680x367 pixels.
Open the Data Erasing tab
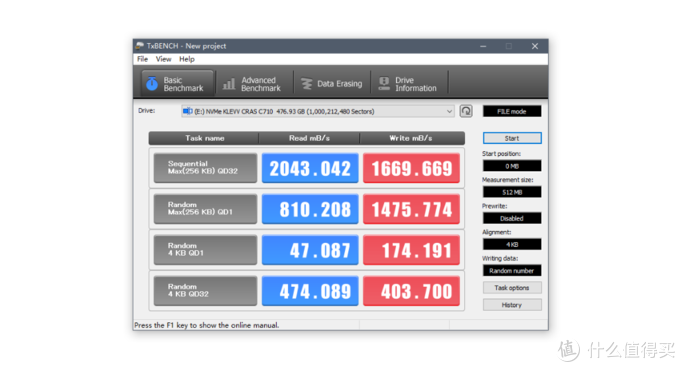(x=332, y=83)
